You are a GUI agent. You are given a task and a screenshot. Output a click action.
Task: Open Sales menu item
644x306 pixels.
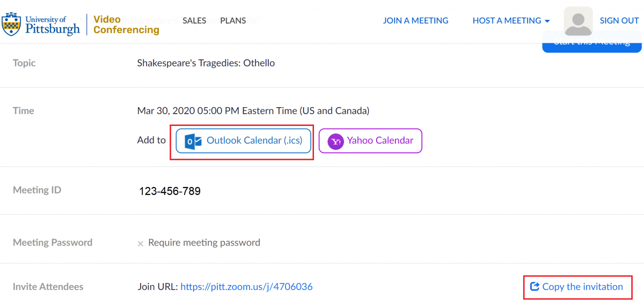click(194, 21)
